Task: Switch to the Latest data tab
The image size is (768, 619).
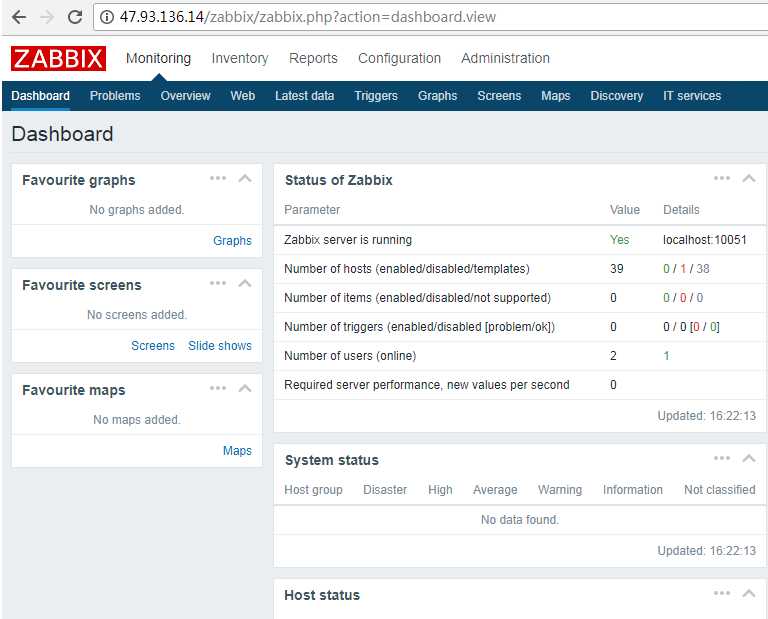Action: 304,96
